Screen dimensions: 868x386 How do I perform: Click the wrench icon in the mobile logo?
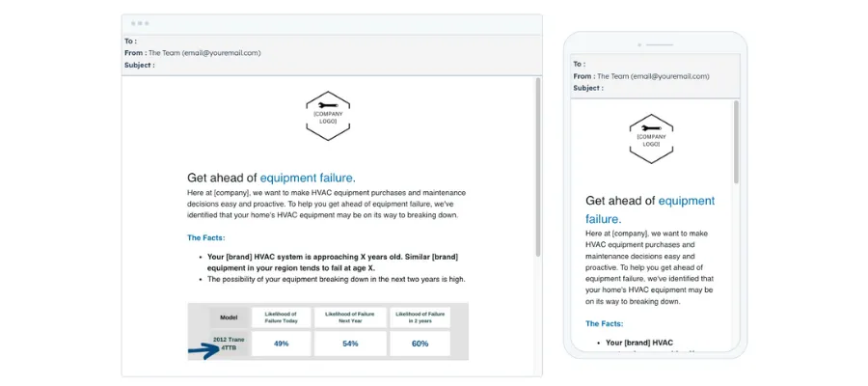651,128
